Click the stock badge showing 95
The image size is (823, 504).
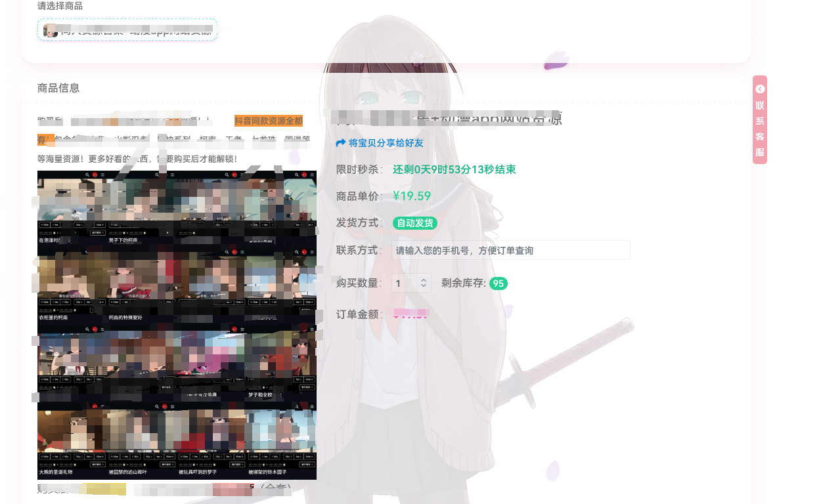499,283
